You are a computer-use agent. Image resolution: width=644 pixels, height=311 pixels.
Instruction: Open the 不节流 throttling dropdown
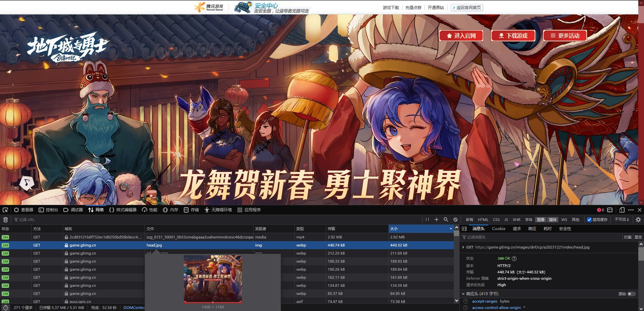(622, 220)
